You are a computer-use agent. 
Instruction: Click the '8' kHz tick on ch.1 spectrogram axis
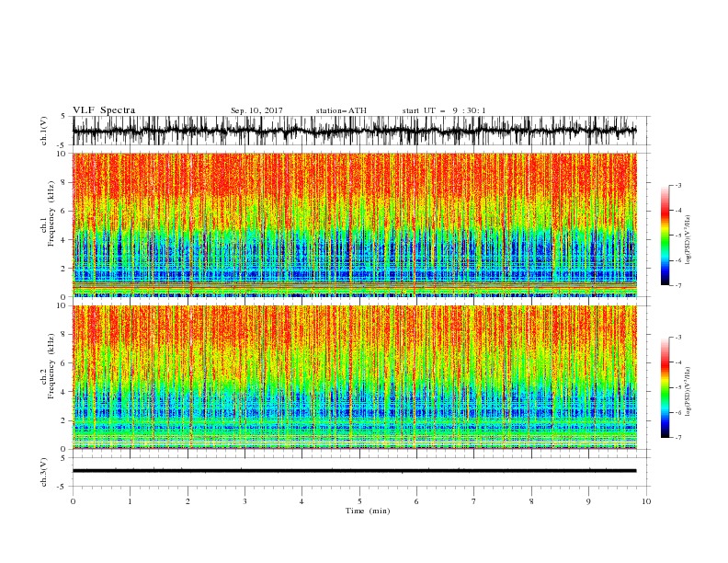(x=63, y=182)
